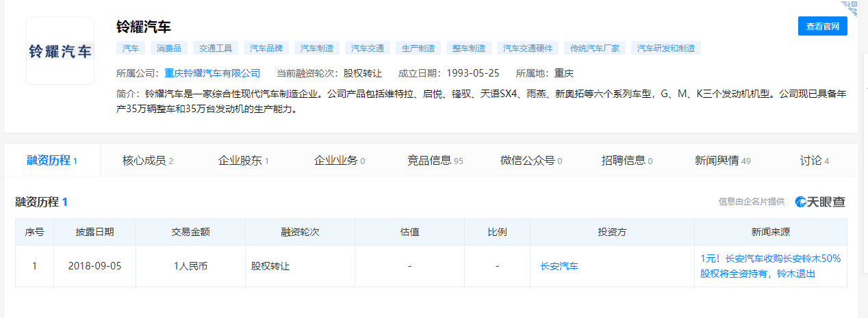Switch to the 新闻舆情 tab

[x=723, y=161]
